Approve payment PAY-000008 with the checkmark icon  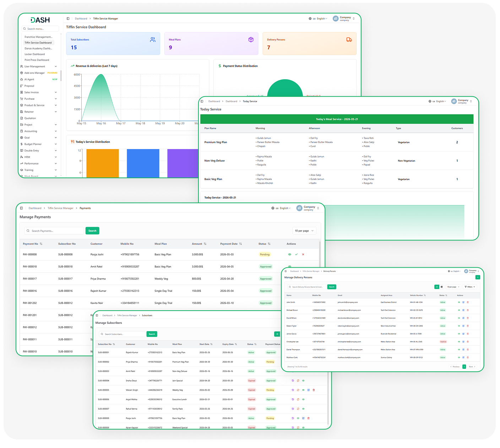click(296, 255)
